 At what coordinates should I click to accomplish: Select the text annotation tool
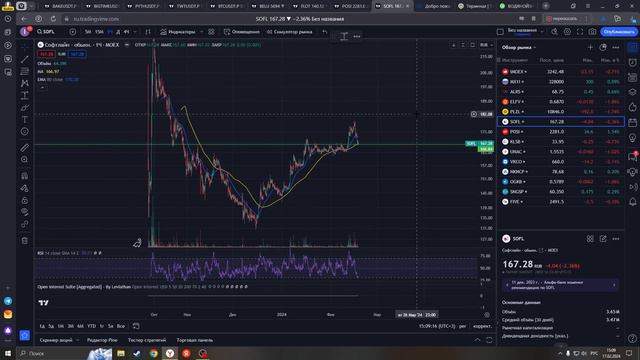(24, 119)
